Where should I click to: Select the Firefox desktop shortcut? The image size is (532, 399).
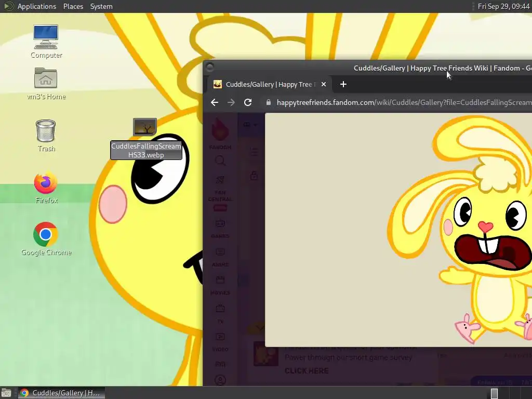click(x=46, y=182)
